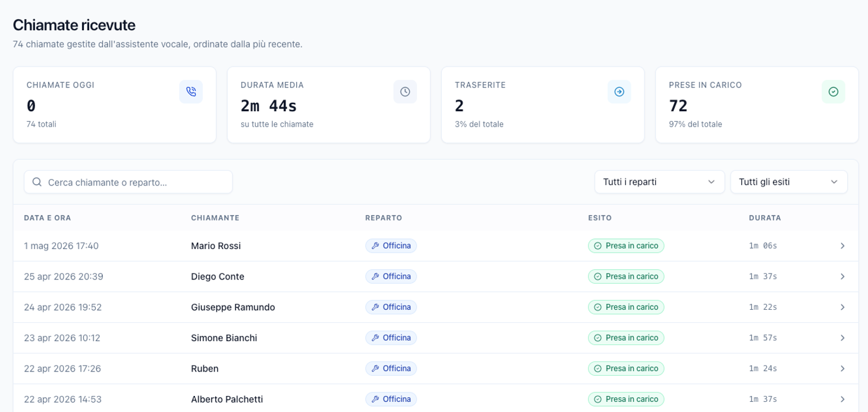Image resolution: width=868 pixels, height=412 pixels.
Task: Click the Durata column header
Action: click(x=765, y=218)
